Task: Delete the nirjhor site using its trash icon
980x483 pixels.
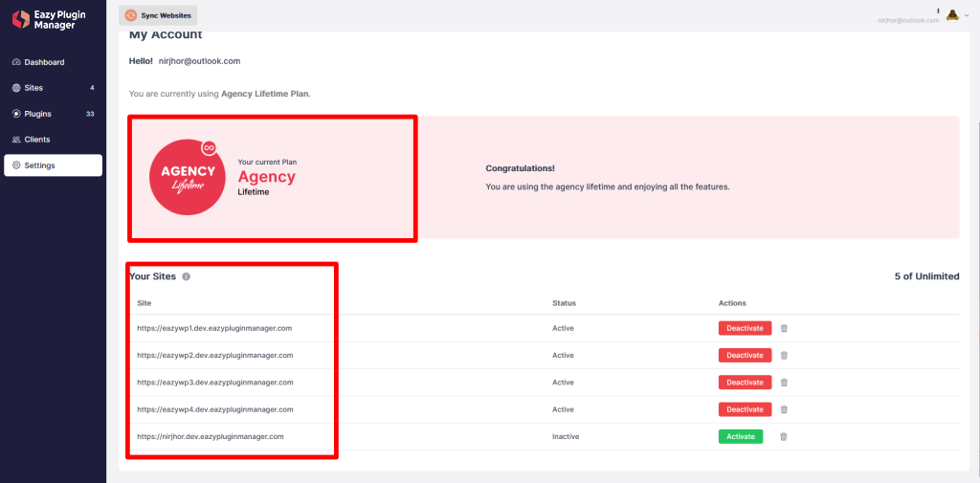Action: [784, 437]
